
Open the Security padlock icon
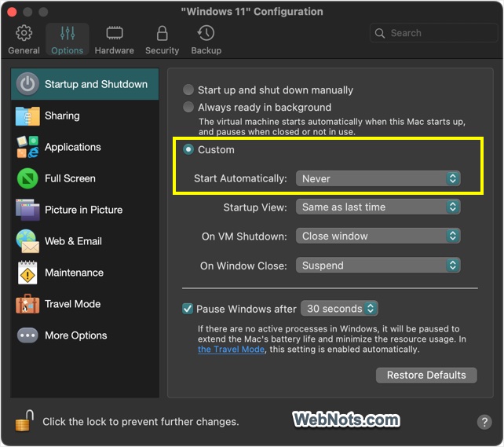click(162, 33)
